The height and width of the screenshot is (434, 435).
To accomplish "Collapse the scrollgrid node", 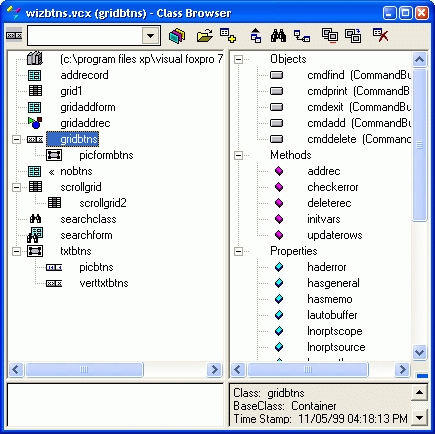I will [x=16, y=187].
